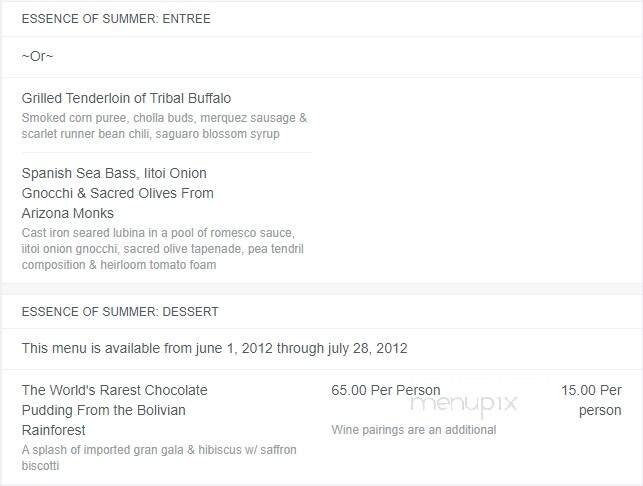
Task: Click the sacred olive tapenade description line
Action: pyautogui.click(x=162, y=249)
